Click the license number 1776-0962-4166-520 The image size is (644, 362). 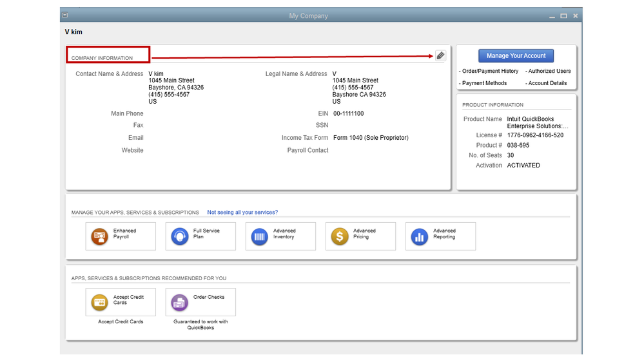(535, 135)
